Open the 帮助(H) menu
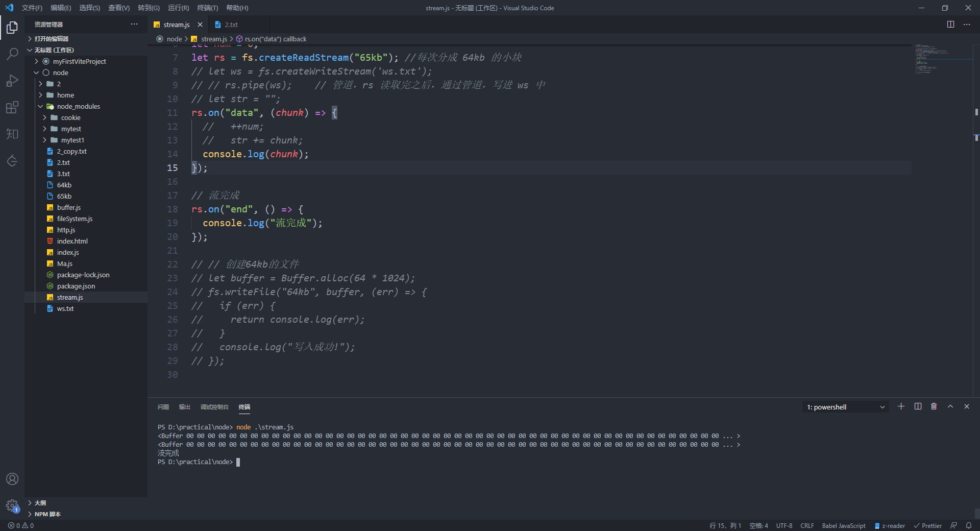Image resolution: width=980 pixels, height=531 pixels. click(237, 8)
